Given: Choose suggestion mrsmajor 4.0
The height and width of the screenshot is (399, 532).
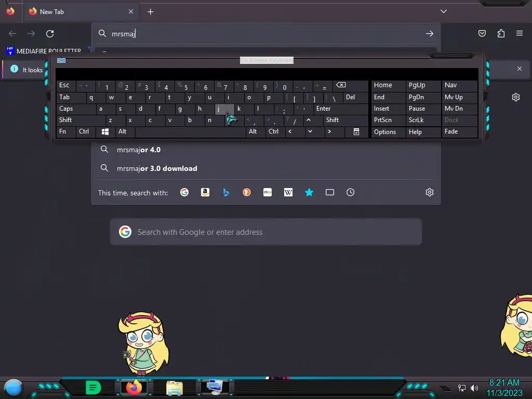Looking at the screenshot, I should [x=266, y=150].
